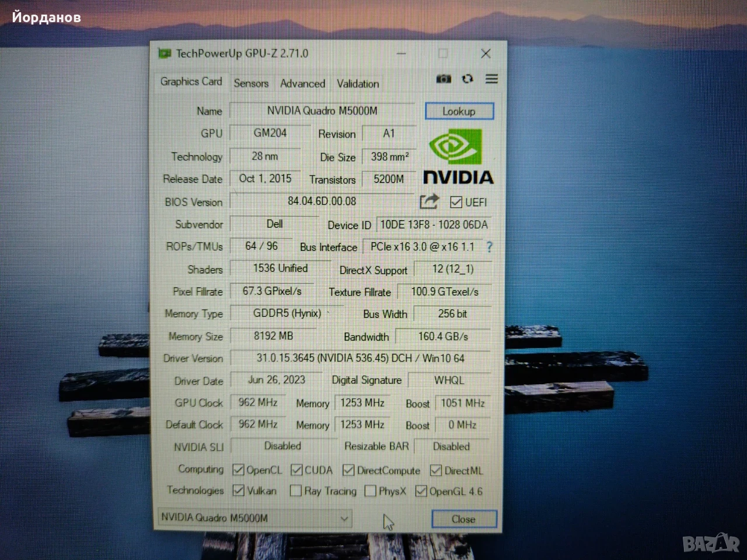
Task: Toggle the OpenCL checkbox
Action: pyautogui.click(x=238, y=470)
